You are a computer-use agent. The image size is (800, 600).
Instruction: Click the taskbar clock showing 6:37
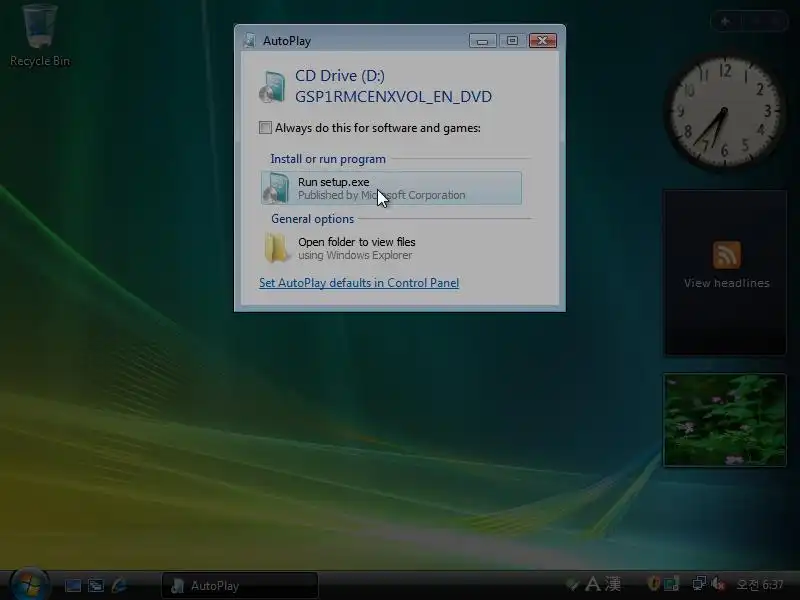760,584
